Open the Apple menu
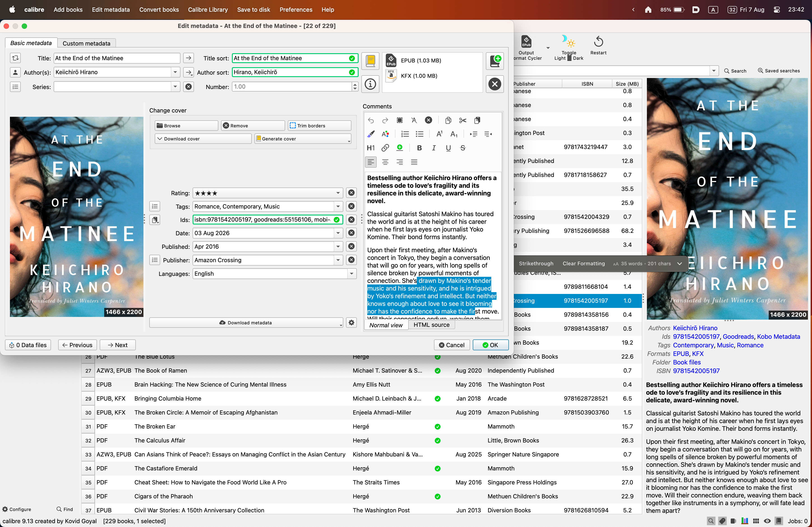 coord(12,9)
